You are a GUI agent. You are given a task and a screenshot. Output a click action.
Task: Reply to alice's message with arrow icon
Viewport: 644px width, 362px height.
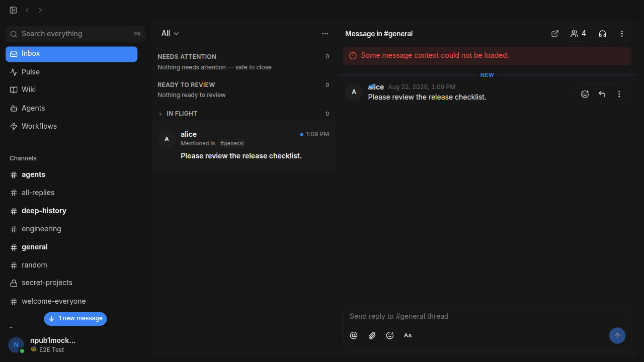tap(602, 94)
